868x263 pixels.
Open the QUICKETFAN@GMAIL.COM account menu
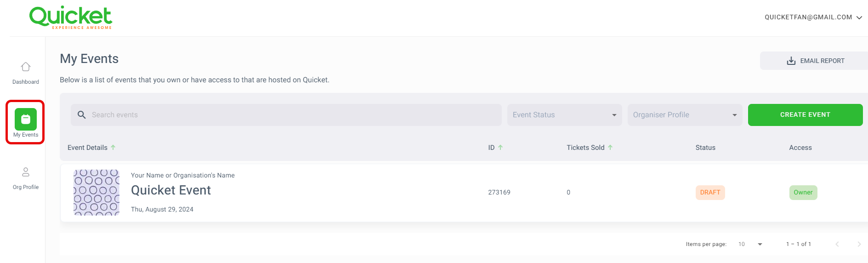pyautogui.click(x=813, y=17)
